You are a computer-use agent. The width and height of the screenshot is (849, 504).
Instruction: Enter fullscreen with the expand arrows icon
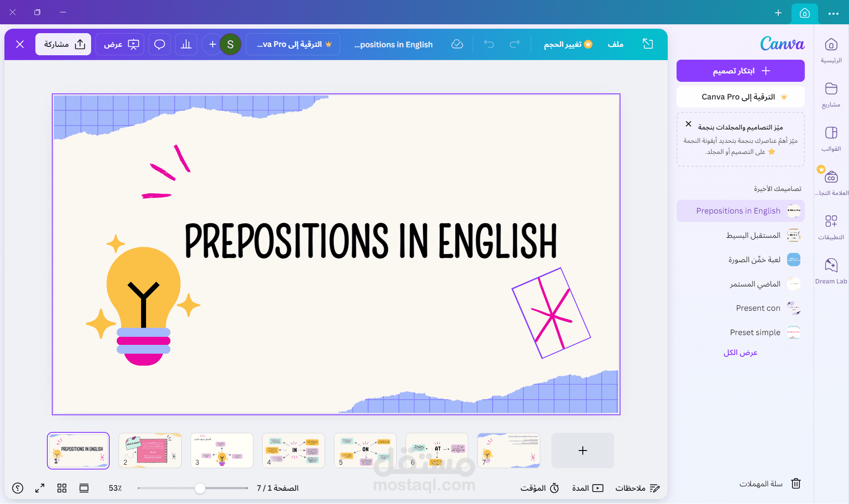point(40,488)
